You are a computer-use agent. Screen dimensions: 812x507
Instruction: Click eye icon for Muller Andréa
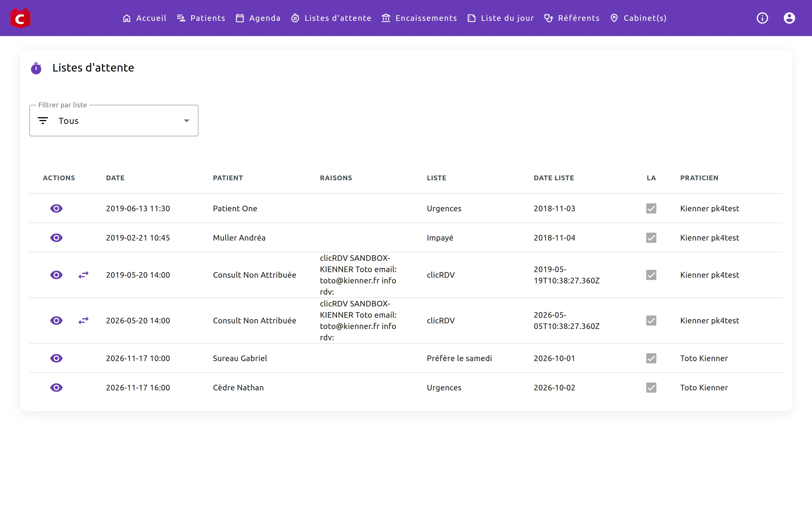[56, 238]
